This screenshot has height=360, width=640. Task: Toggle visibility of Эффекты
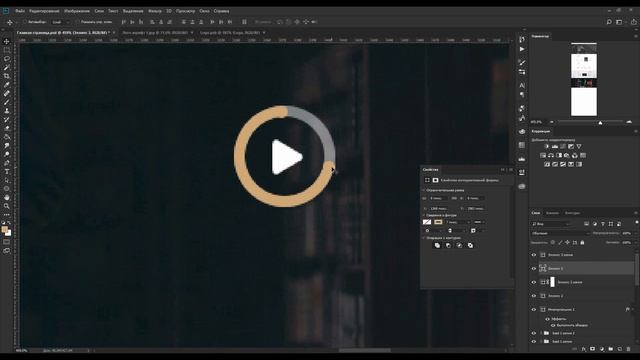pyautogui.click(x=547, y=319)
